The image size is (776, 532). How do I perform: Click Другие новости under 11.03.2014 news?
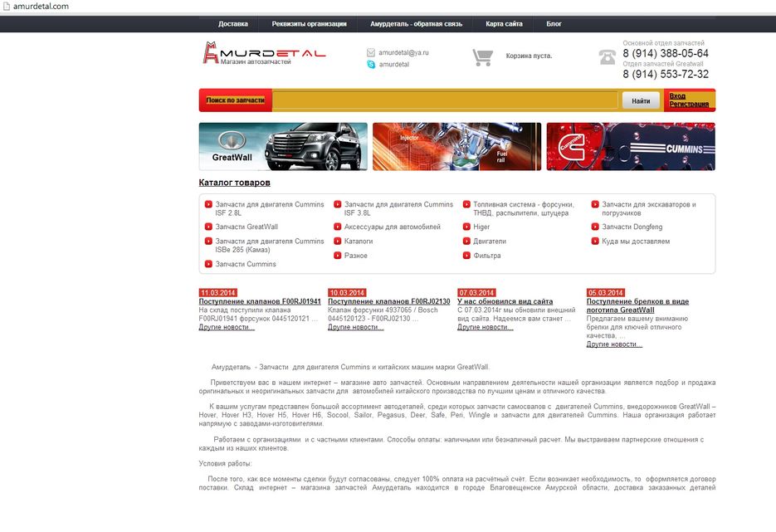(227, 327)
